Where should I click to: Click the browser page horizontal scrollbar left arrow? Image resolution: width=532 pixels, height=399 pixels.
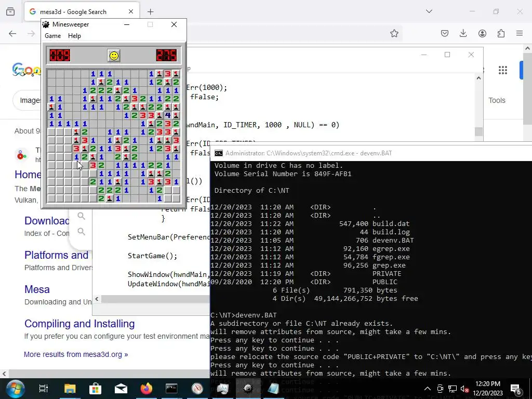click(4, 374)
